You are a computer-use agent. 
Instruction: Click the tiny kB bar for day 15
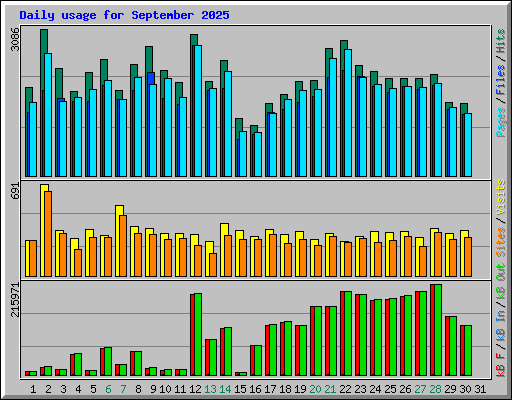pyautogui.click(x=243, y=374)
